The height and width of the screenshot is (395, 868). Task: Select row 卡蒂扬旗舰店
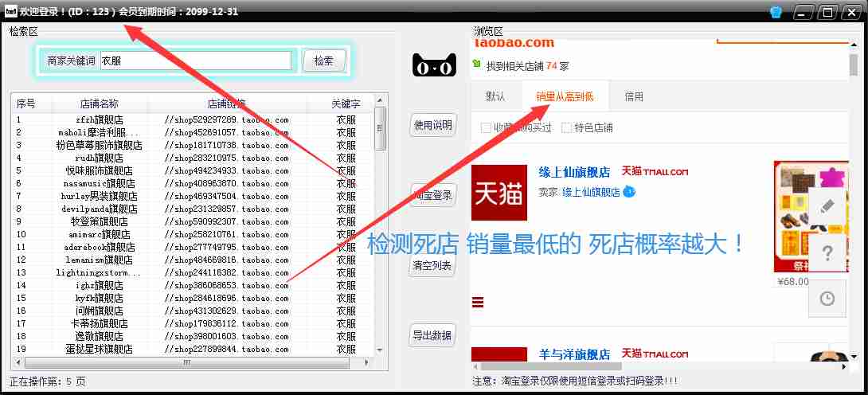coord(193,323)
